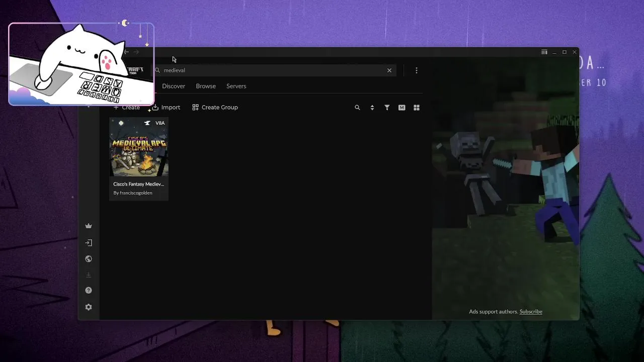This screenshot has width=644, height=362.
Task: Open the downloads icon in sidebar
Action: (89, 275)
